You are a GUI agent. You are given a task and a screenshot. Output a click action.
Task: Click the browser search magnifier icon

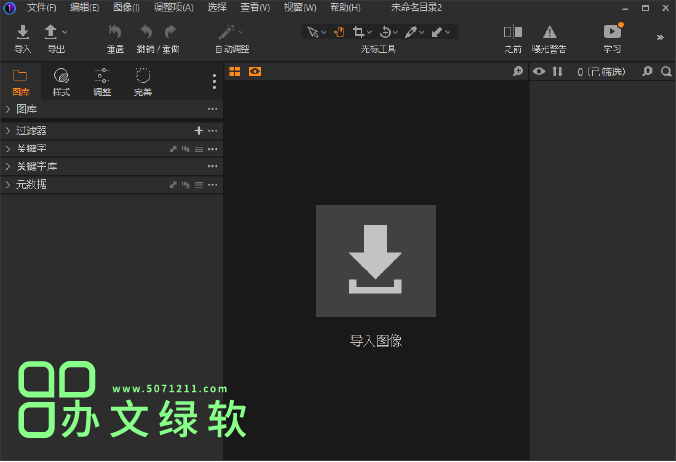[x=666, y=71]
